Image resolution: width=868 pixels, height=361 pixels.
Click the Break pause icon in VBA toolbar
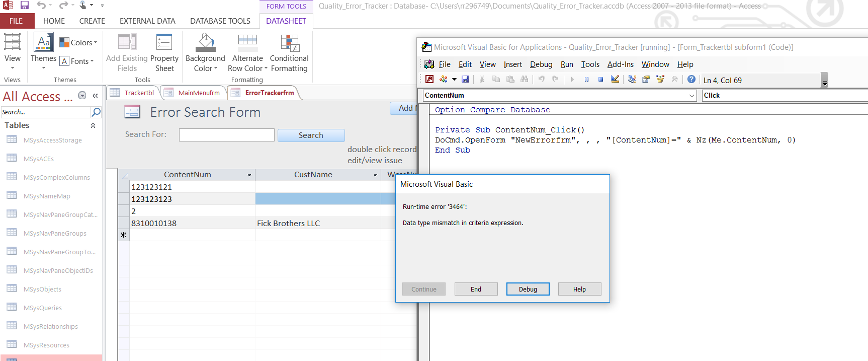tap(586, 79)
